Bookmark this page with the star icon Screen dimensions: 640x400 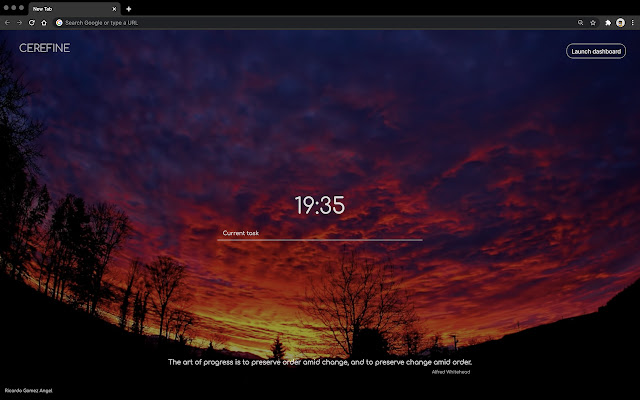(x=593, y=22)
